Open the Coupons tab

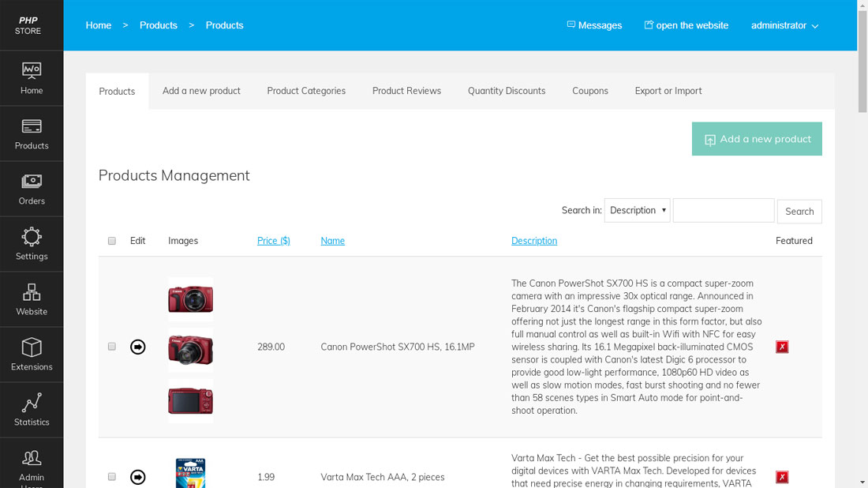(x=589, y=91)
